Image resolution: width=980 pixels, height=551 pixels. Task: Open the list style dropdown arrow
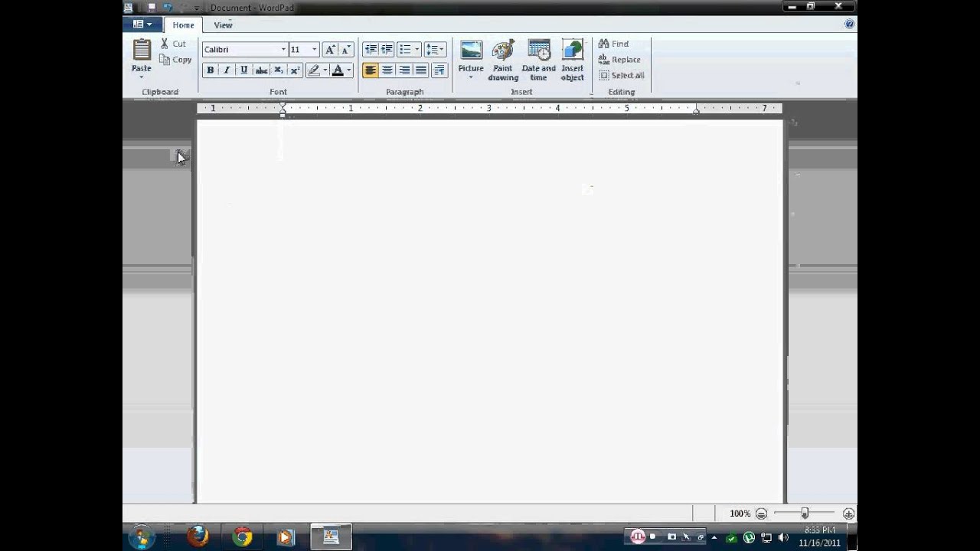click(416, 50)
